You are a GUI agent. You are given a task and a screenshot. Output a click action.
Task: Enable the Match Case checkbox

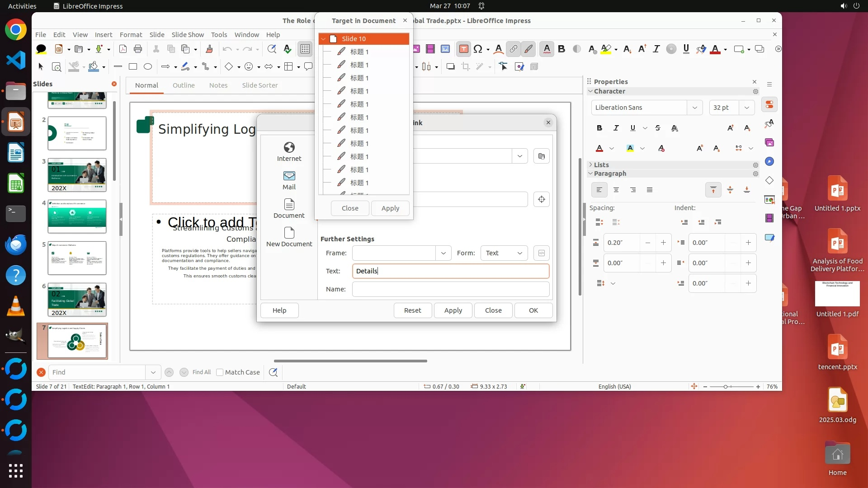(220, 372)
